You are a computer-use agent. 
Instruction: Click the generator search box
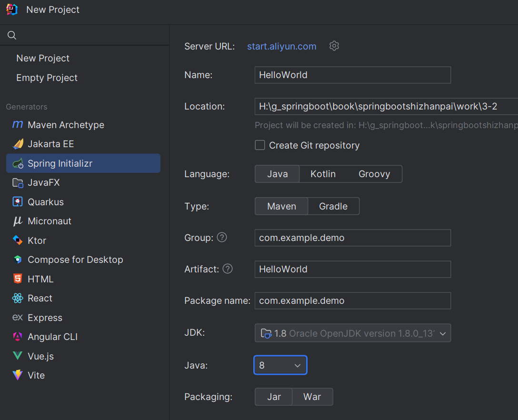coord(85,35)
